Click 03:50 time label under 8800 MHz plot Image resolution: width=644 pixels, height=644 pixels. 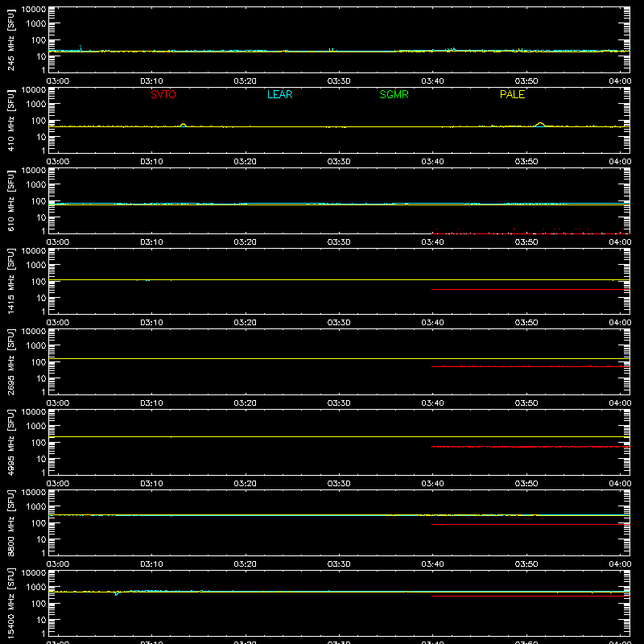[x=526, y=564]
